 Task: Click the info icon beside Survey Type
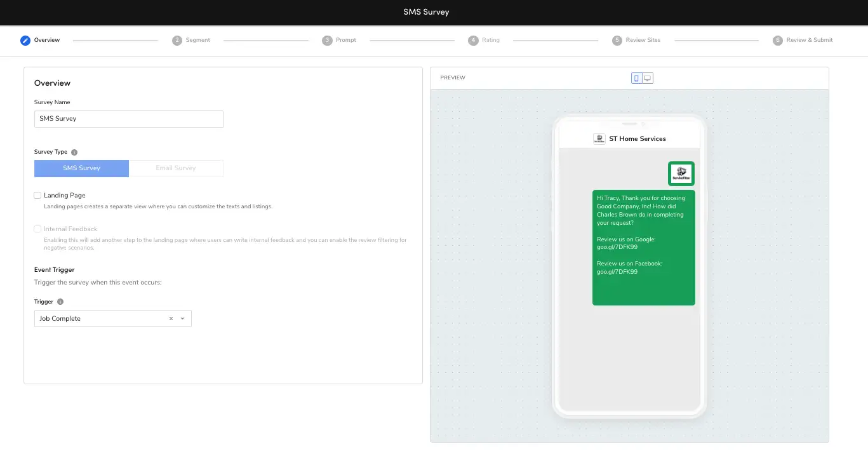[x=74, y=152]
